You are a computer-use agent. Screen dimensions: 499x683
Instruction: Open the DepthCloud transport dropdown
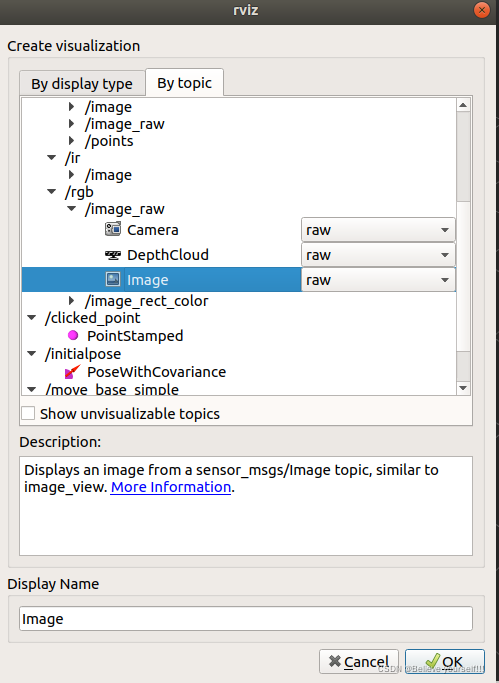click(378, 255)
